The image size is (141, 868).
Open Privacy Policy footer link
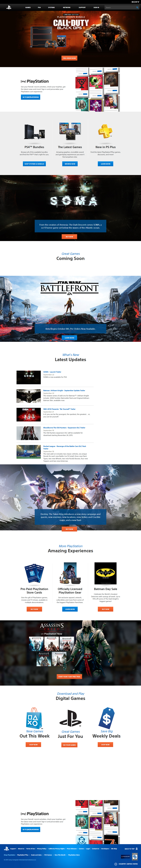pyautogui.click(x=42, y=849)
